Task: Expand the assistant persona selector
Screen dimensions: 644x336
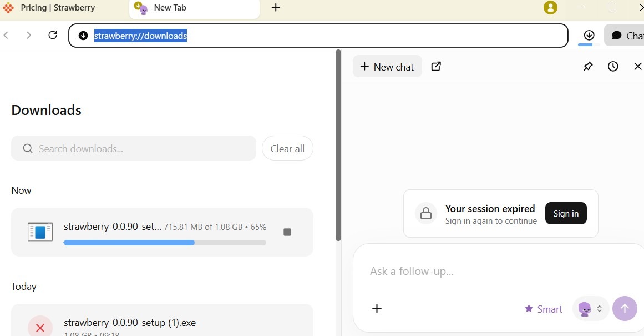Action: coord(591,309)
